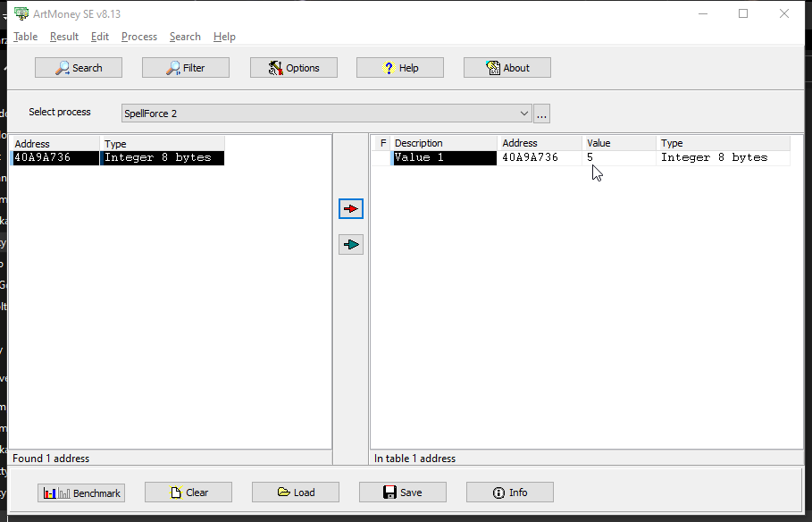
Task: Click the Value column header
Action: click(x=619, y=143)
